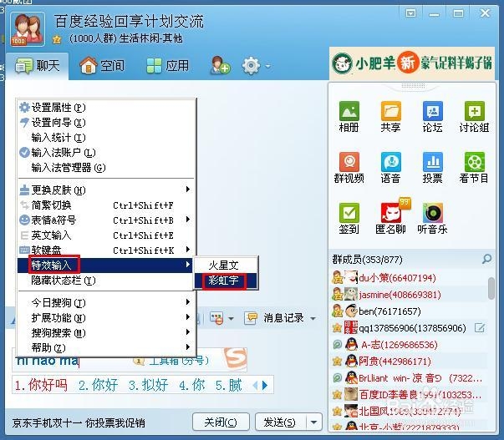
Task: Expand the 表情&符号 submenu
Action: (x=106, y=220)
